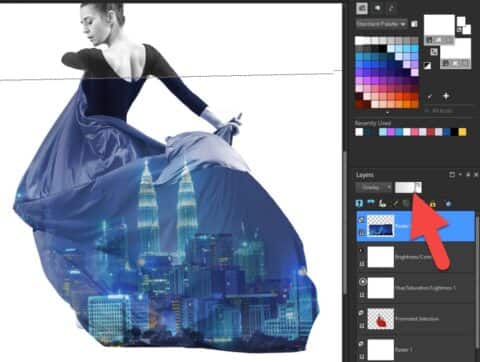
Task: Toggle visibility of the selected Raster layer
Action: point(361,220)
